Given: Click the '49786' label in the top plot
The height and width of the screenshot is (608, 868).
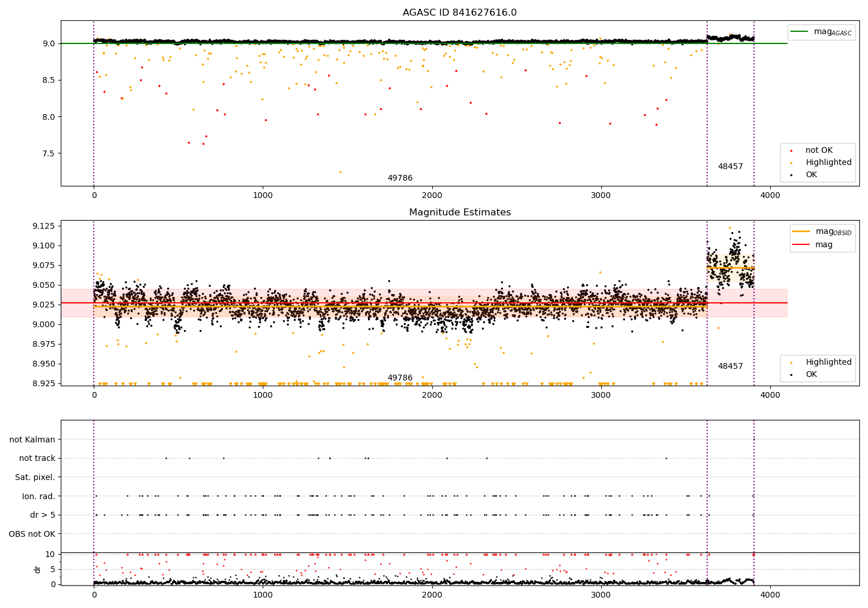Looking at the screenshot, I should (x=400, y=178).
